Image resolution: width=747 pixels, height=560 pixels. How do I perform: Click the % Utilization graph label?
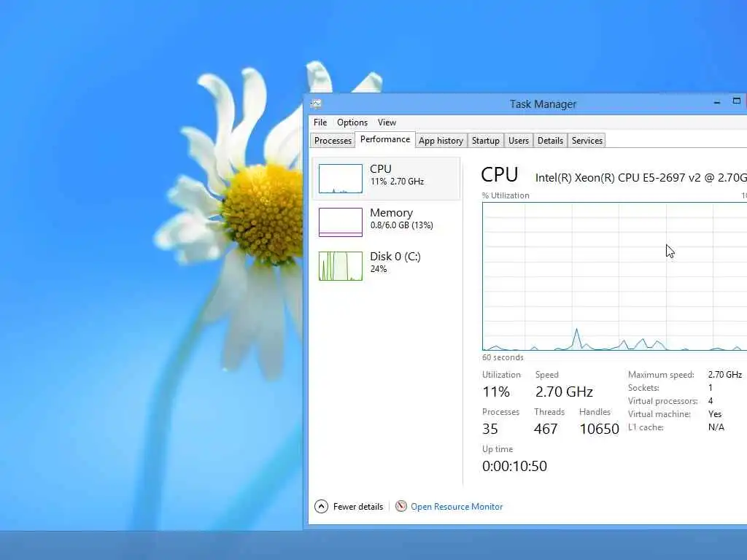(506, 195)
